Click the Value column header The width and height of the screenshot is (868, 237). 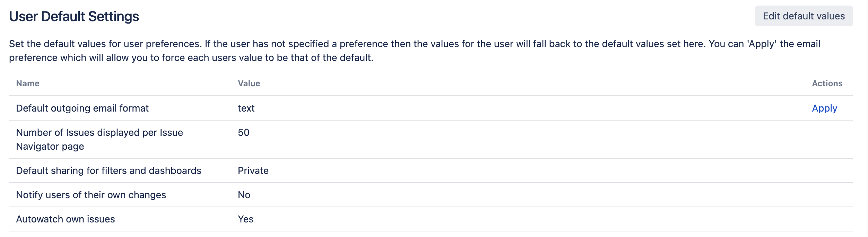pos(249,84)
